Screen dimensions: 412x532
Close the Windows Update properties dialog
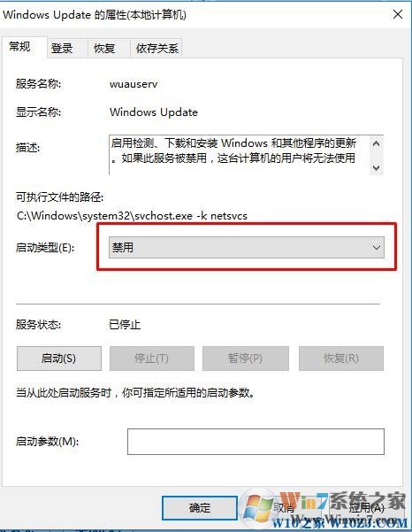398,14
